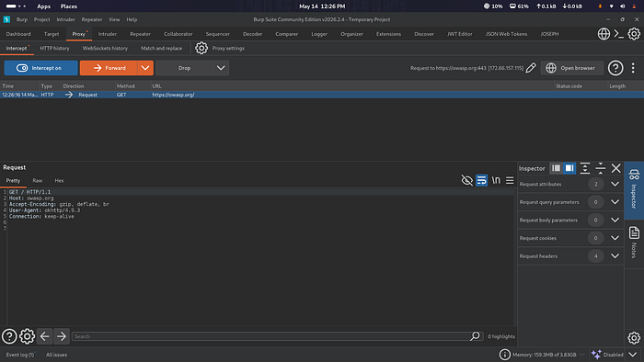Open the Forward options dropdown arrow

point(145,68)
